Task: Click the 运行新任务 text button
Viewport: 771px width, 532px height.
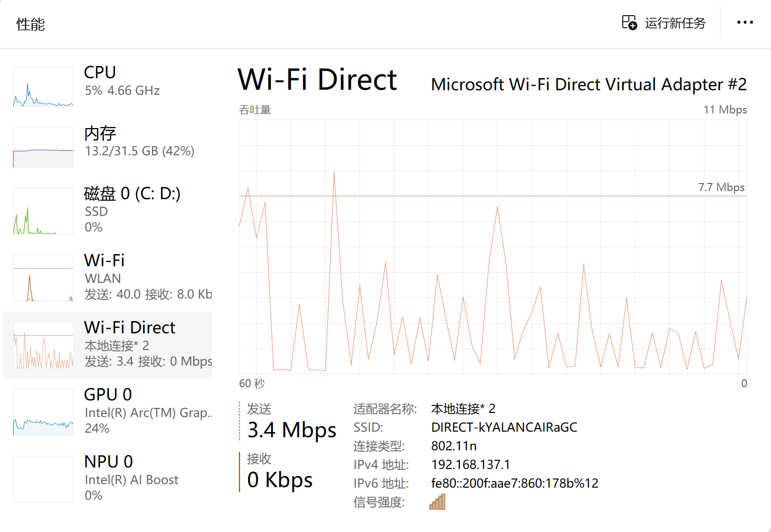Action: point(675,23)
